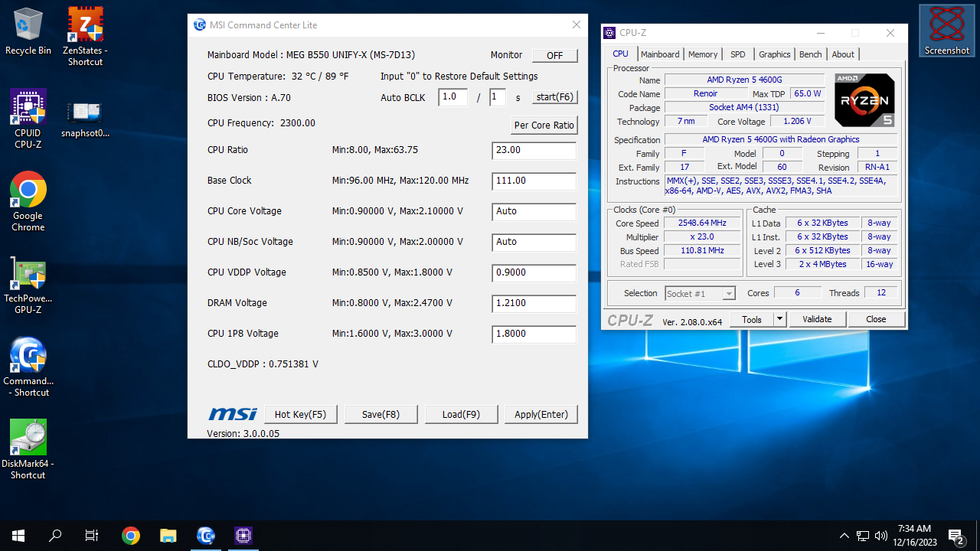Click the Hot Key(F5) button
Screen dimensions: 980x551
(300, 414)
